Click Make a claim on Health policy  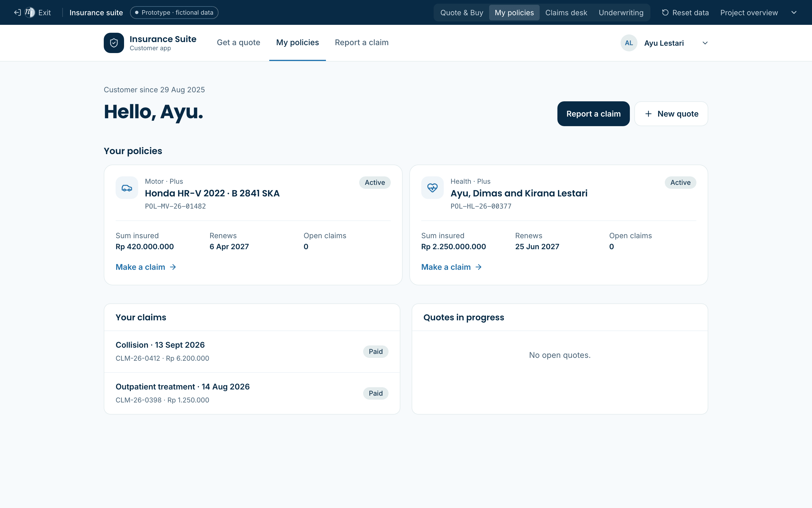pyautogui.click(x=452, y=267)
